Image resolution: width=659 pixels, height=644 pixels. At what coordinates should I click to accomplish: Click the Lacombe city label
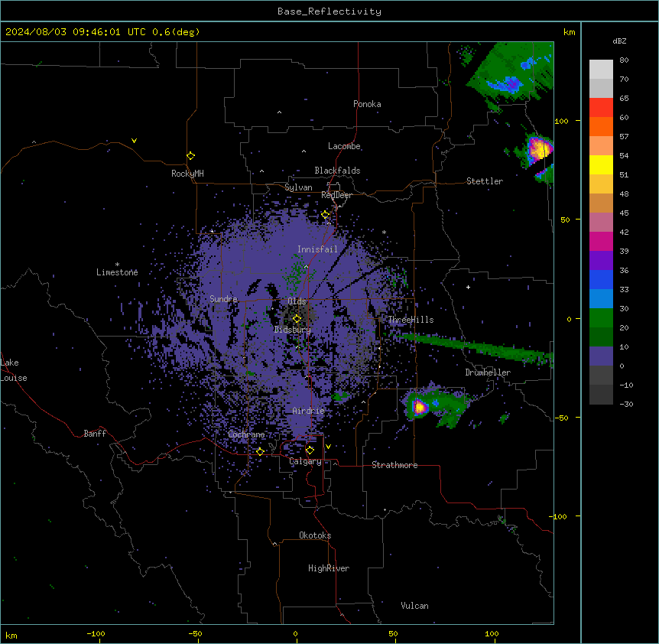click(x=344, y=146)
